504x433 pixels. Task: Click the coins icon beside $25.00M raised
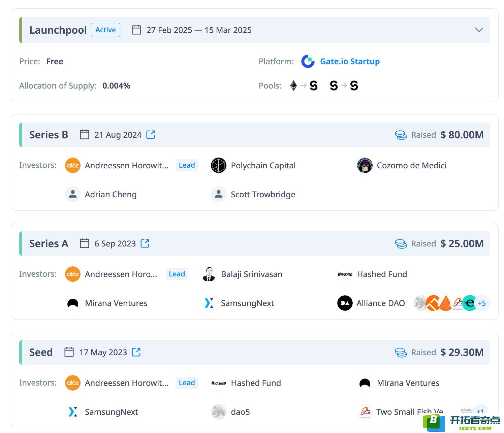(401, 244)
